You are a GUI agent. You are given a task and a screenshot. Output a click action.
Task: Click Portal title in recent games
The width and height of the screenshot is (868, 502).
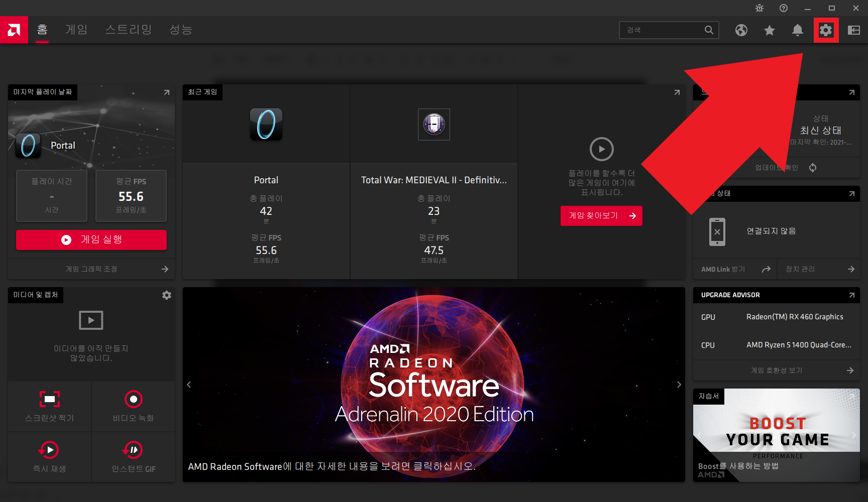tap(266, 180)
